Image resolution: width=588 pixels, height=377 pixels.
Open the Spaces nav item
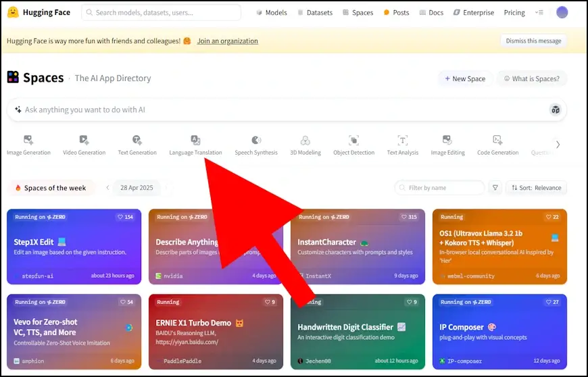(358, 12)
